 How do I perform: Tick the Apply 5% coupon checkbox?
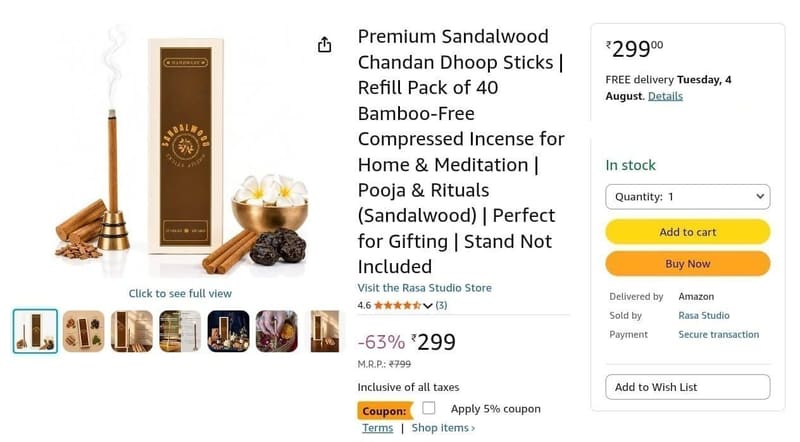429,408
